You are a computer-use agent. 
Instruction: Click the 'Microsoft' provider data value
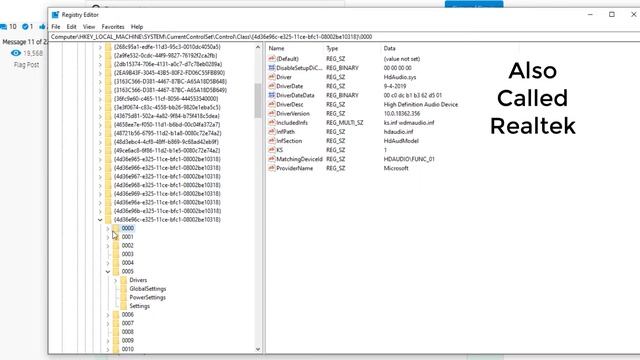tap(396, 168)
